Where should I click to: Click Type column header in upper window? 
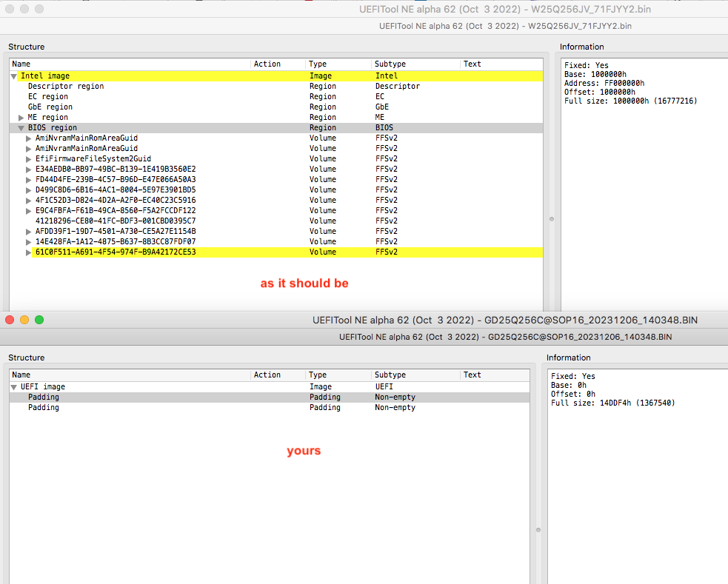[x=339, y=64]
